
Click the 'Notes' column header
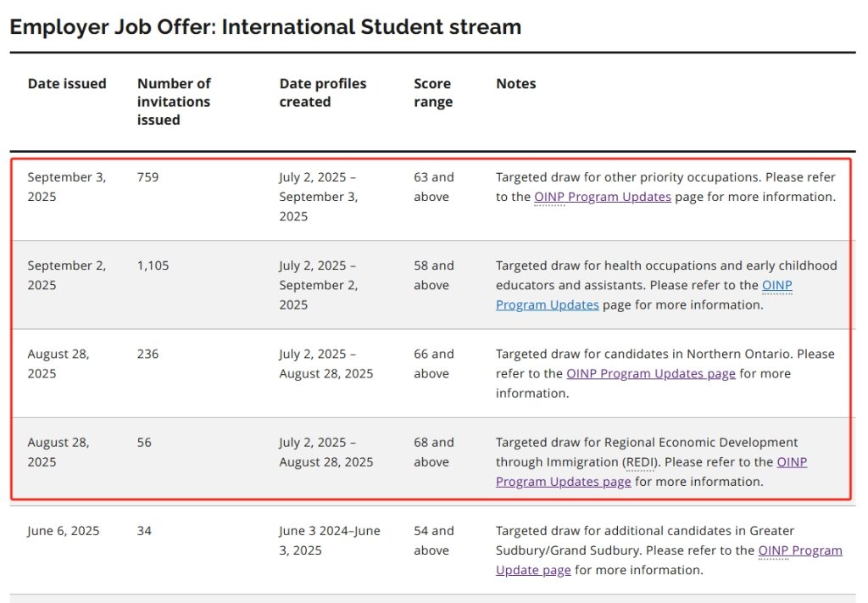(x=515, y=84)
